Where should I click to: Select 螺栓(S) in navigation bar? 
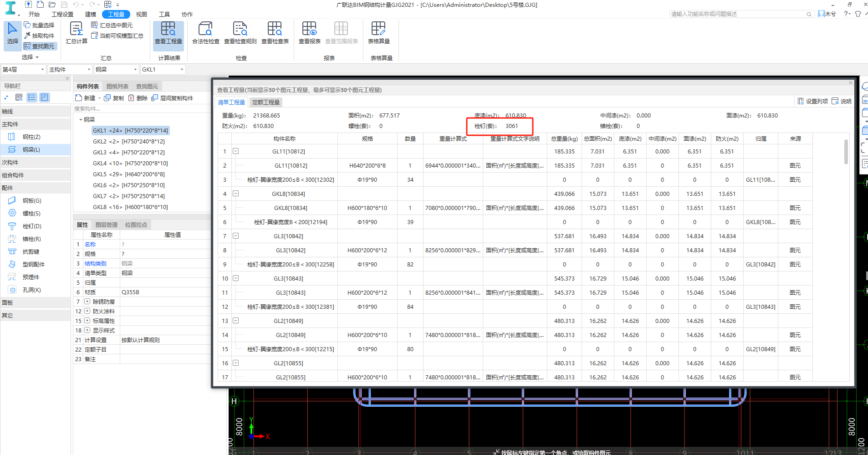31,213
